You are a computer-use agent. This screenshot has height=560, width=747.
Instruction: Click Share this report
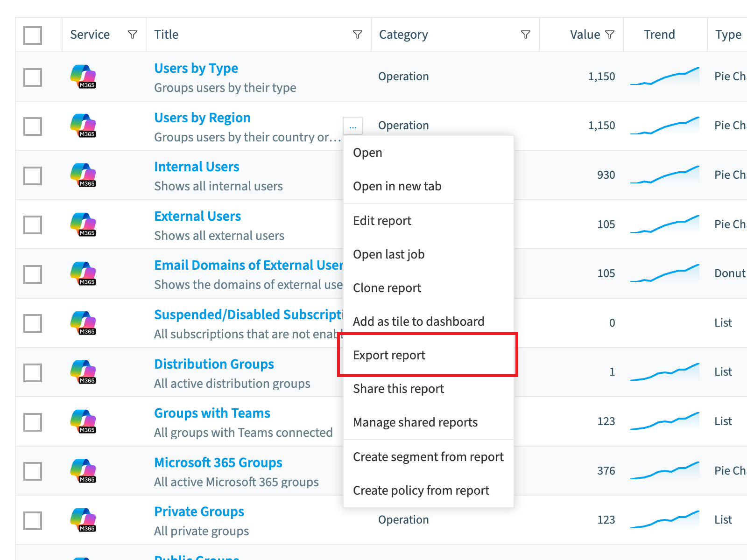point(429,389)
